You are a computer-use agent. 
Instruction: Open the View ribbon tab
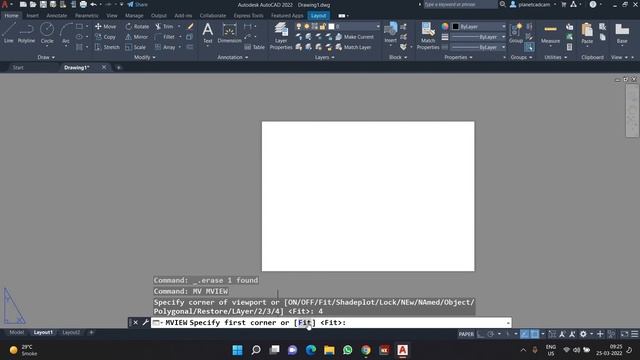pyautogui.click(x=112, y=16)
